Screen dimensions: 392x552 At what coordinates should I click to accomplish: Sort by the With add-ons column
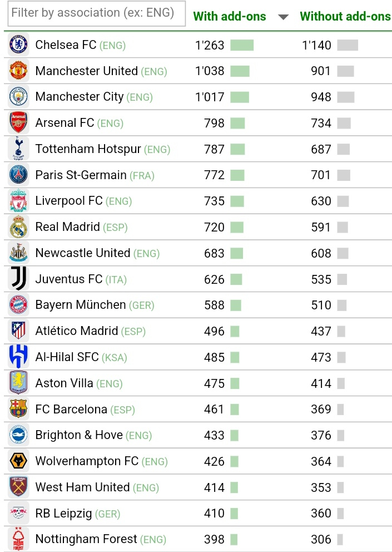230,17
